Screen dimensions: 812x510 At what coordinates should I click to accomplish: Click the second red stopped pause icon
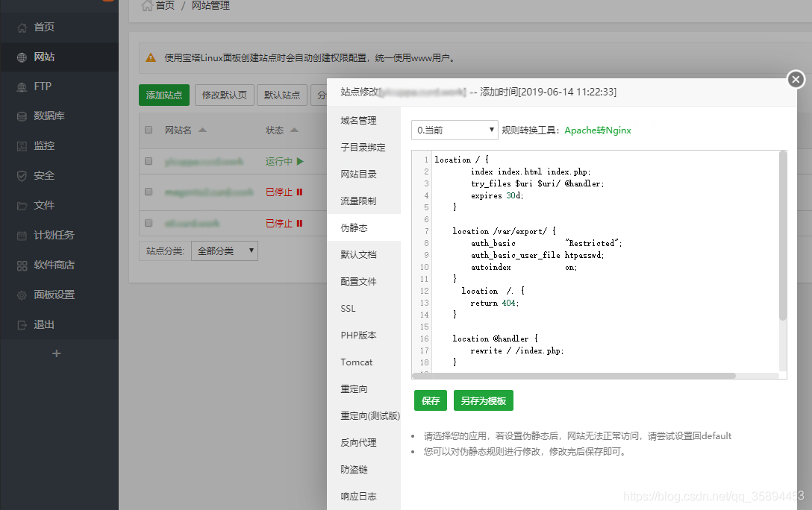(x=299, y=224)
